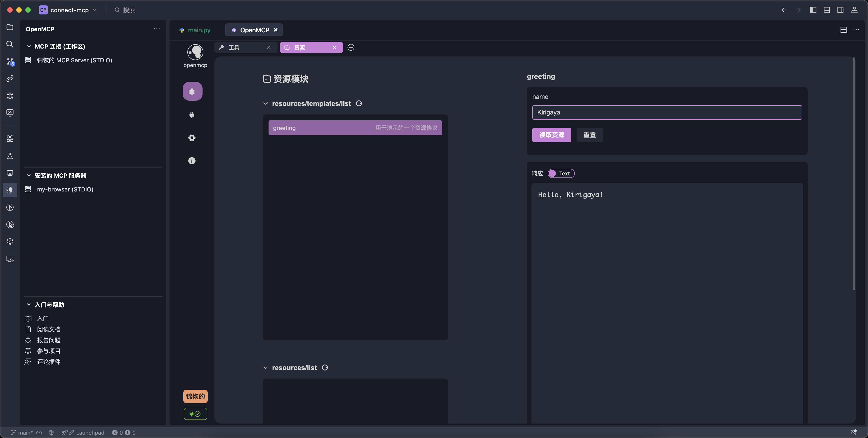
Task: Toggle the primary sidebar visibility
Action: coord(813,10)
